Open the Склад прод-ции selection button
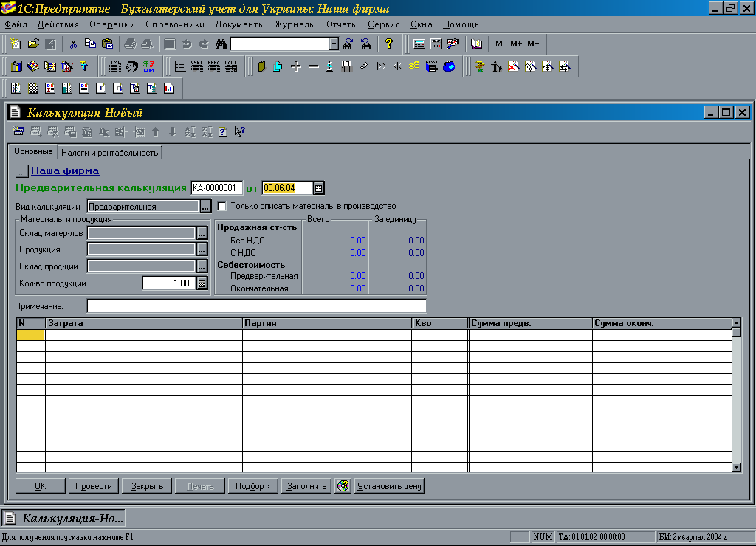756x546 pixels. pyautogui.click(x=202, y=266)
